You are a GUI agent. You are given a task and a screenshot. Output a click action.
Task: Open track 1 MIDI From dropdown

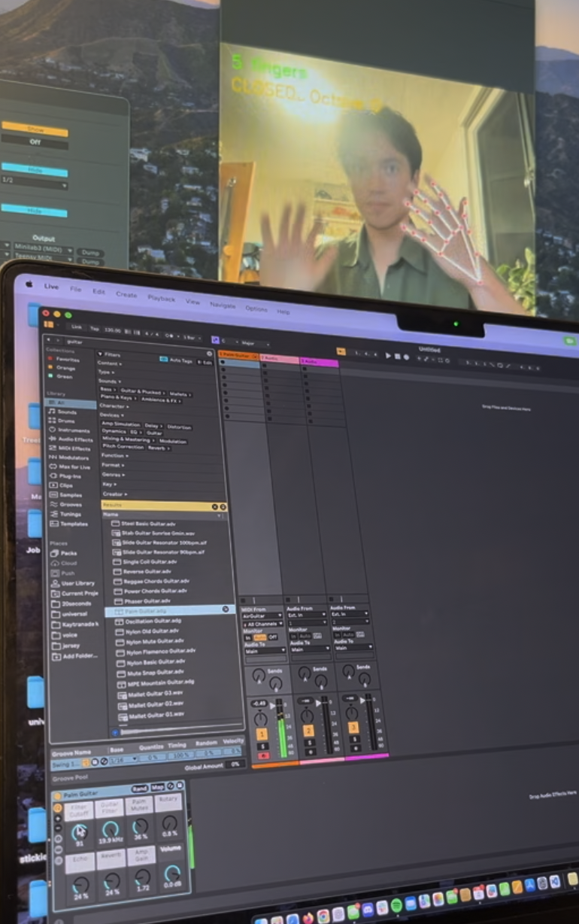[x=262, y=615]
